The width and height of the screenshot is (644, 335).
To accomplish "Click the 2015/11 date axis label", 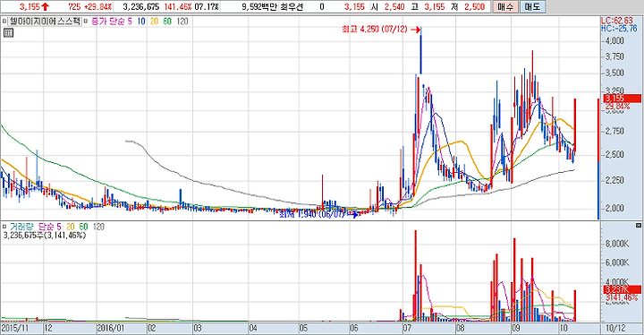I will point(15,329).
